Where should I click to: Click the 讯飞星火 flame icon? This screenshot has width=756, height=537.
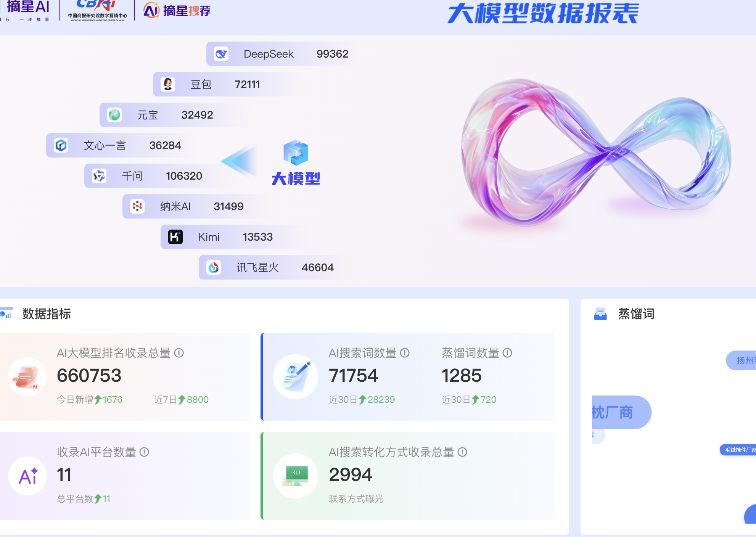point(214,267)
